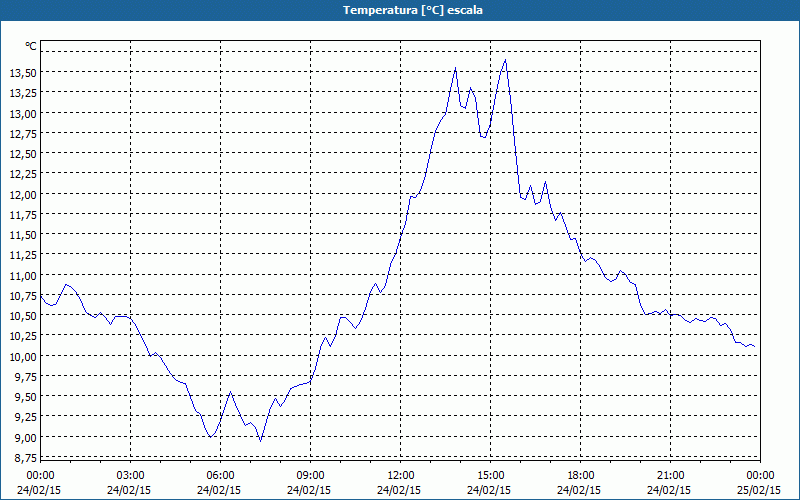Click the 9,00 temperature label
800x500 pixels.
(x=26, y=438)
